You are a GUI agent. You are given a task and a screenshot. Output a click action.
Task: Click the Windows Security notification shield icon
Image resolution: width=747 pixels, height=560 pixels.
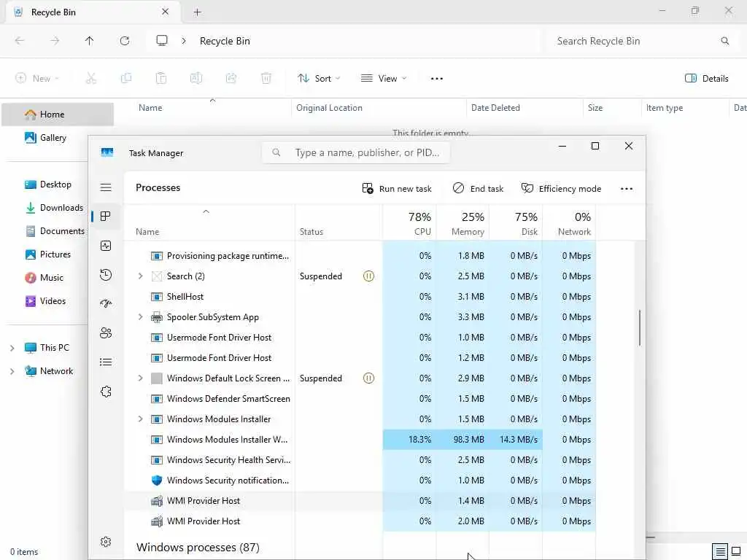click(157, 481)
